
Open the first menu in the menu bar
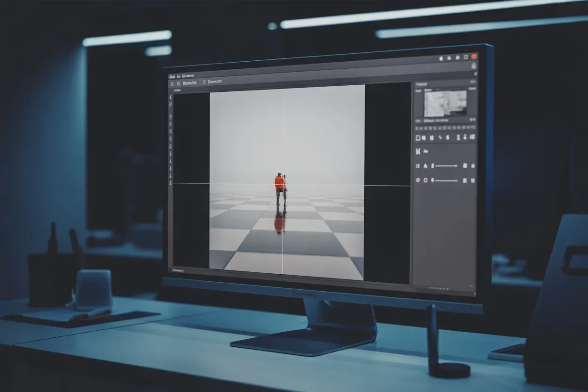tap(172, 77)
